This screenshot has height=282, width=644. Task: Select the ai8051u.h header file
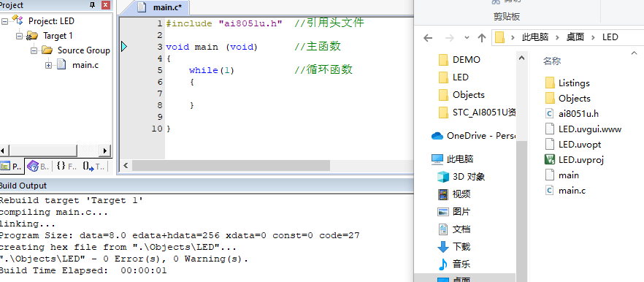point(568,113)
